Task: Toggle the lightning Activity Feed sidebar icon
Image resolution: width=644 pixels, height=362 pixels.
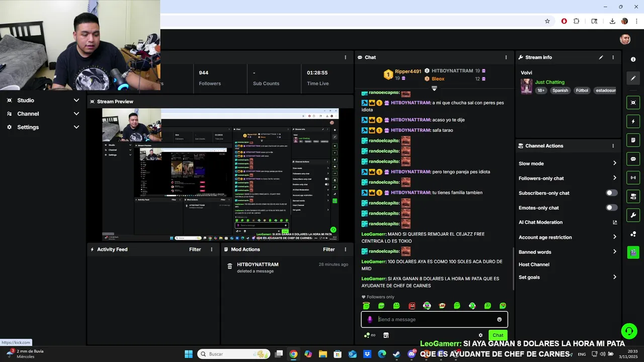Action: (x=633, y=121)
